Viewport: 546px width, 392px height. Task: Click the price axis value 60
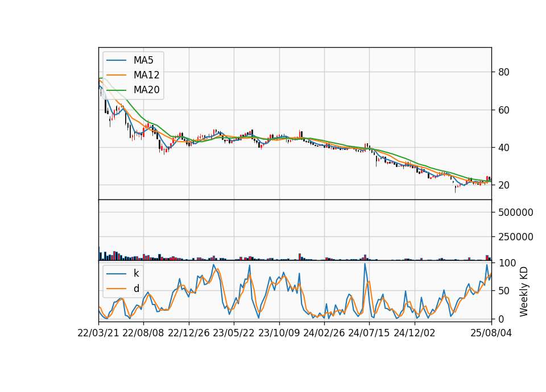point(504,110)
